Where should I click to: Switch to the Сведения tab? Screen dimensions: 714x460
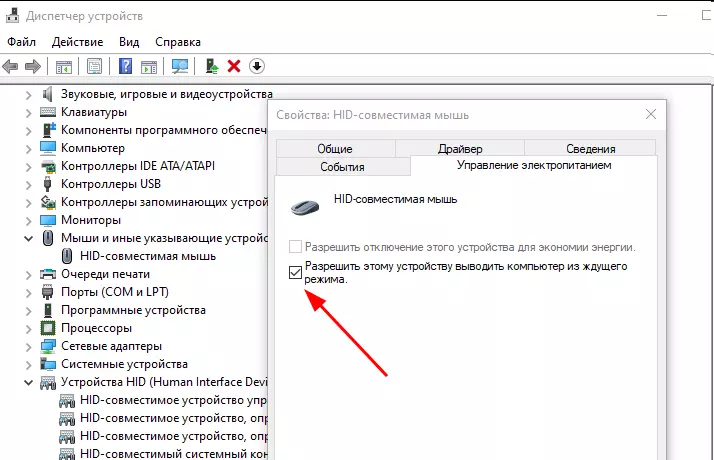(590, 149)
